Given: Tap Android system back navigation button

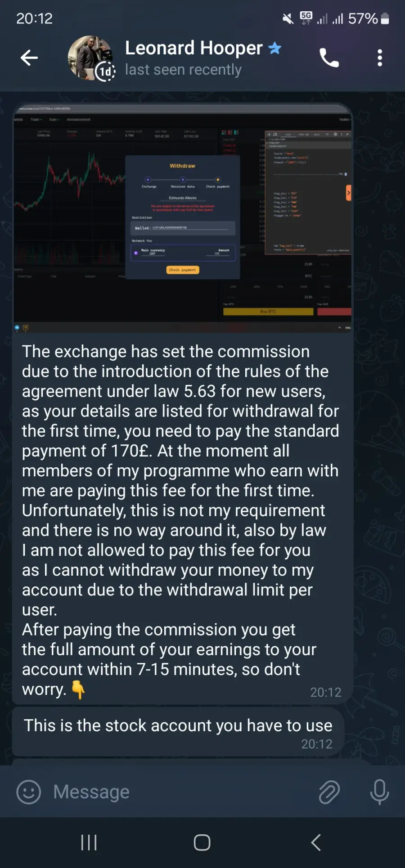Looking at the screenshot, I should (316, 842).
